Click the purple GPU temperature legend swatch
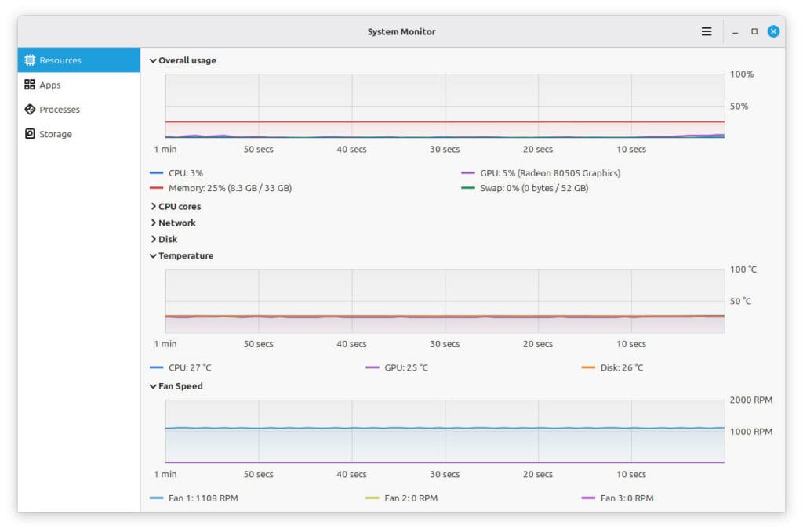The image size is (803, 532). click(372, 367)
